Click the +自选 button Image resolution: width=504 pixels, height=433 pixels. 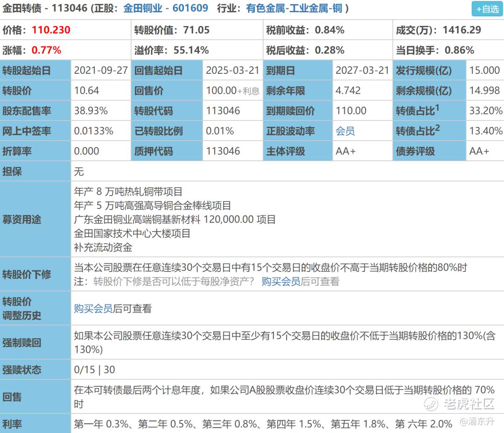pos(487,9)
